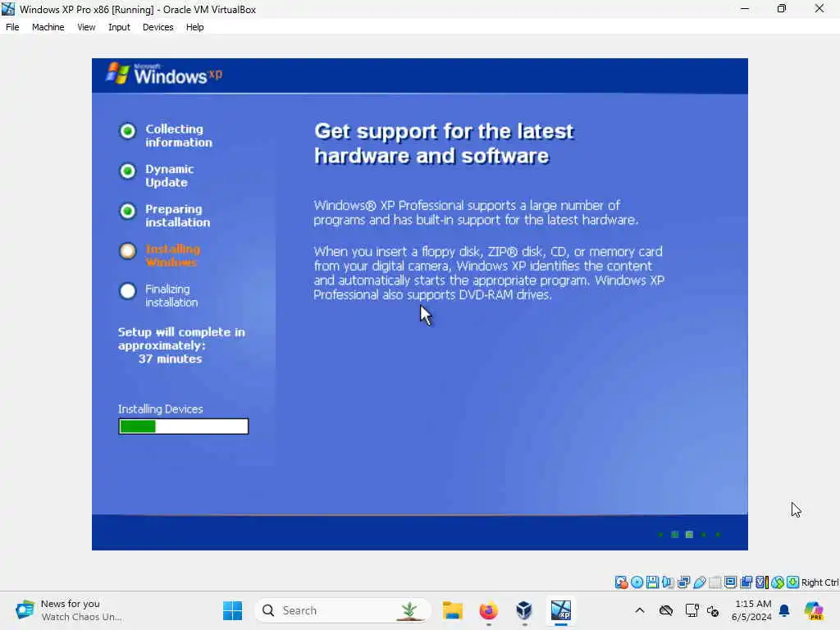
Task: Open Firefox from the taskbar
Action: (488, 610)
